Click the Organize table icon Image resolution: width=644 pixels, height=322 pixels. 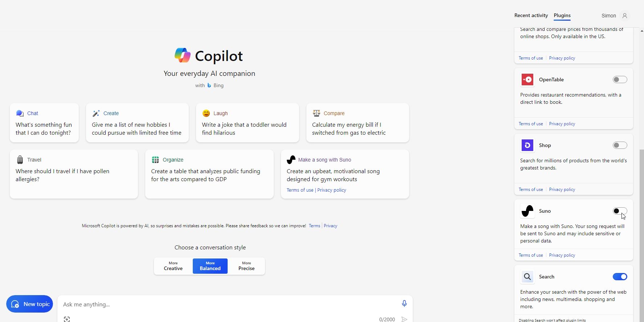point(155,159)
